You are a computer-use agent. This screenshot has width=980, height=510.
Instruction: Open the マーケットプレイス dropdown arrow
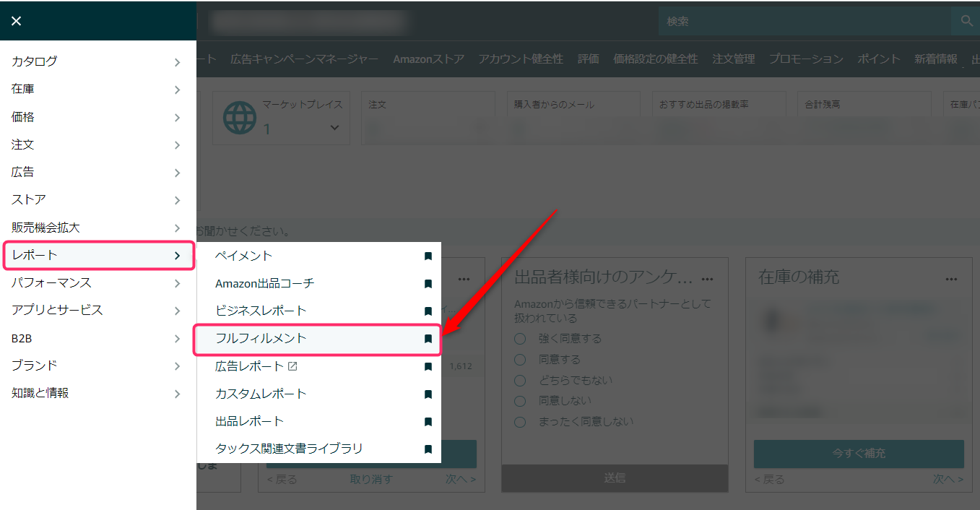(x=334, y=128)
